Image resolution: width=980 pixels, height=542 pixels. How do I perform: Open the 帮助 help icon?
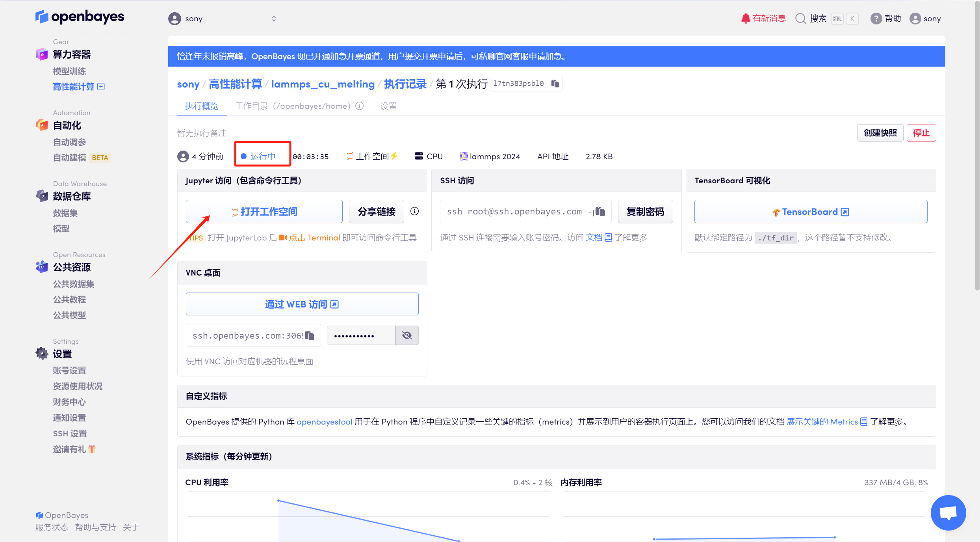[876, 19]
